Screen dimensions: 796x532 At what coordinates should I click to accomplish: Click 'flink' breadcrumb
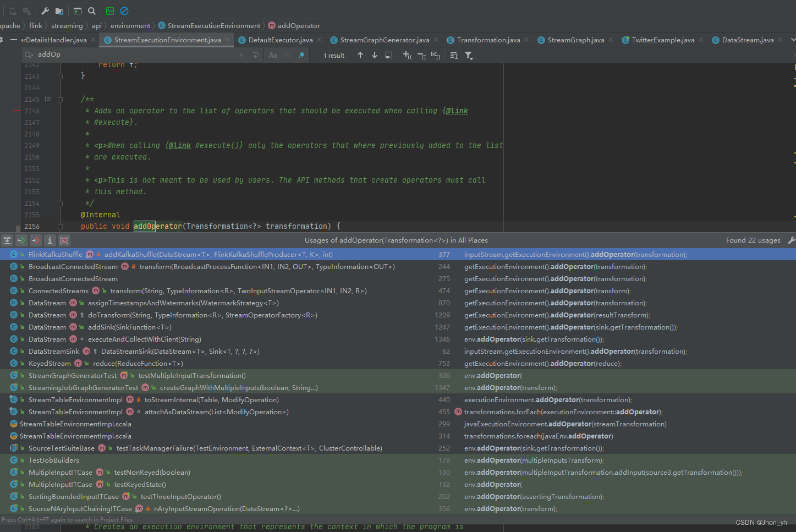[36, 26]
